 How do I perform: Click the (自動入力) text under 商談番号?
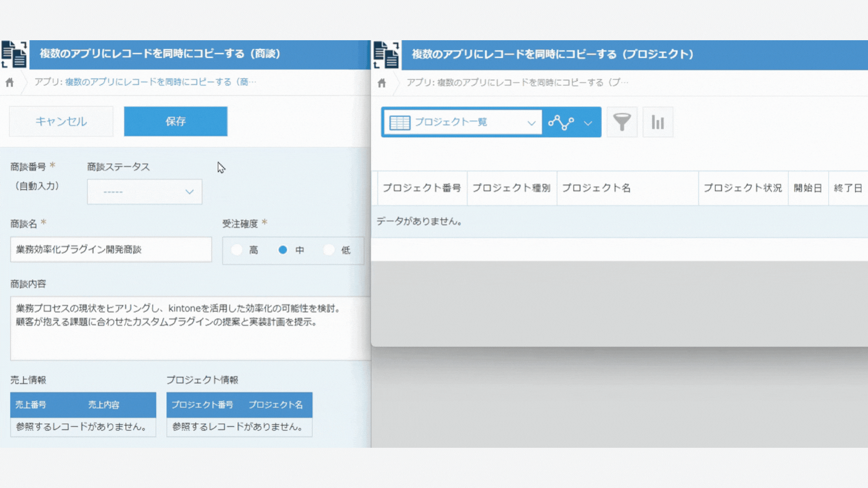[x=37, y=186]
